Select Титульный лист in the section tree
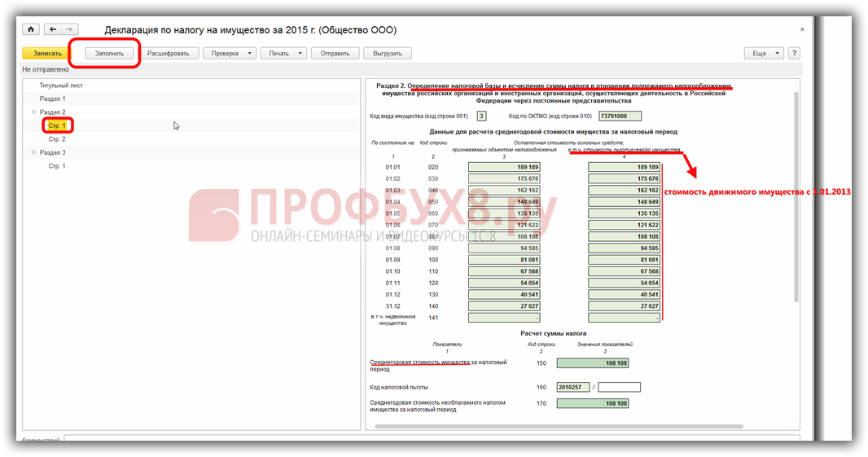 click(x=61, y=86)
